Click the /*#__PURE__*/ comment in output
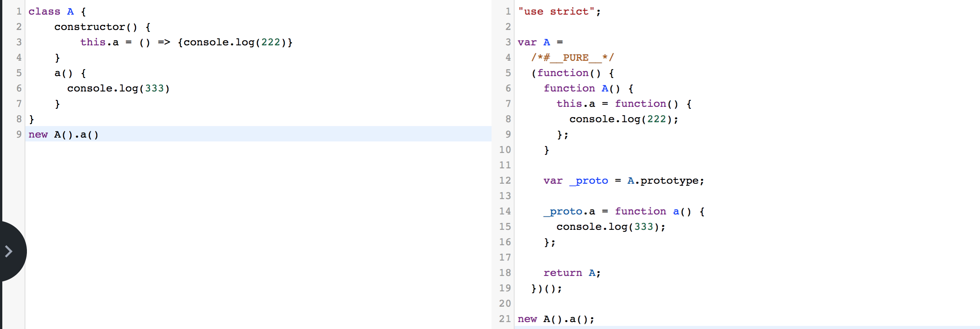Screen dimensions: 980x329 [572, 58]
